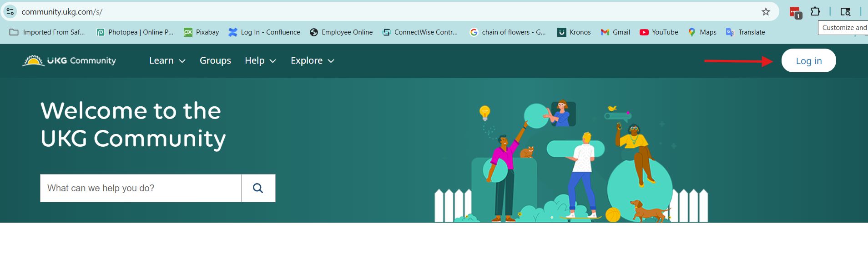Expand the Explore menu
Viewport: 868px width, 259px height.
[x=313, y=60]
